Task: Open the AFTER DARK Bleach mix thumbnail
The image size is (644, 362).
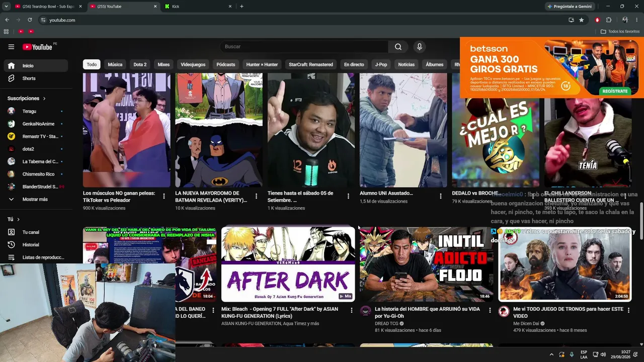Action: coord(288,264)
